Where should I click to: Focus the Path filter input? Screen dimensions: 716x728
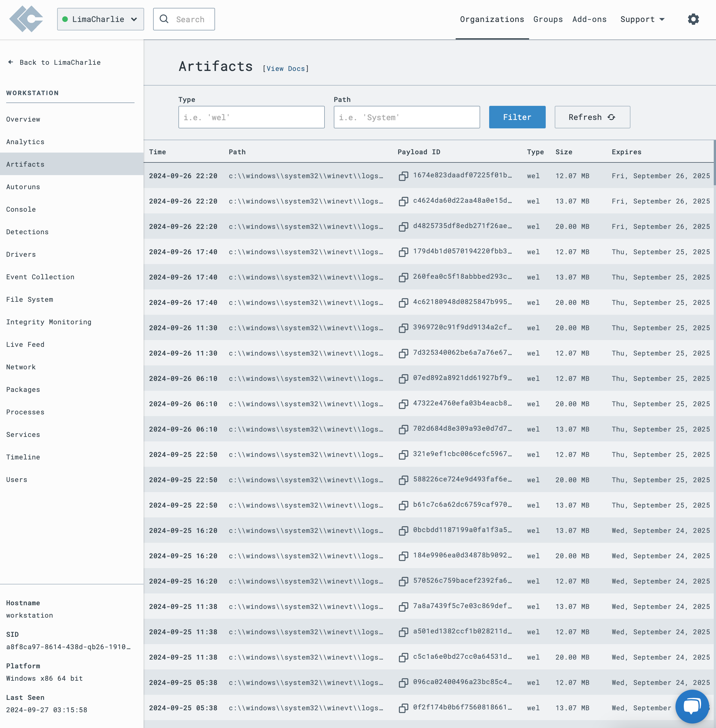(x=406, y=117)
